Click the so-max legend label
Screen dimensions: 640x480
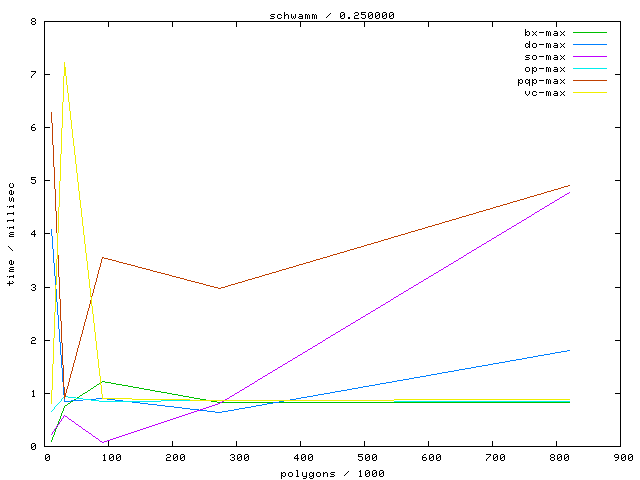pos(545,57)
